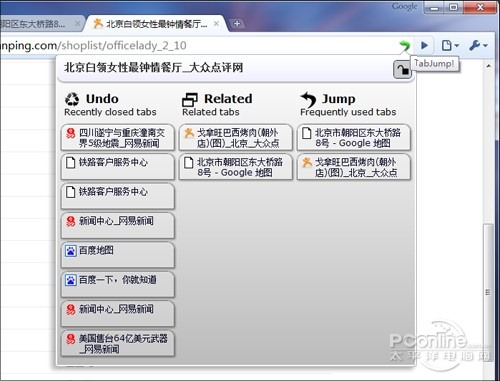The image size is (500, 381).
Task: Click Dianping icon in Related column item
Action: pyautogui.click(x=189, y=133)
